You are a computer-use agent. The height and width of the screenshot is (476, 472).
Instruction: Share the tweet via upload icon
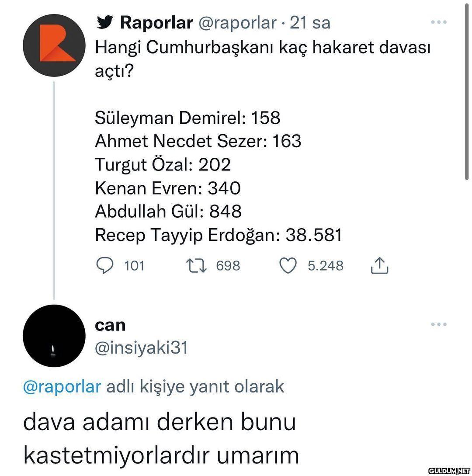379,266
